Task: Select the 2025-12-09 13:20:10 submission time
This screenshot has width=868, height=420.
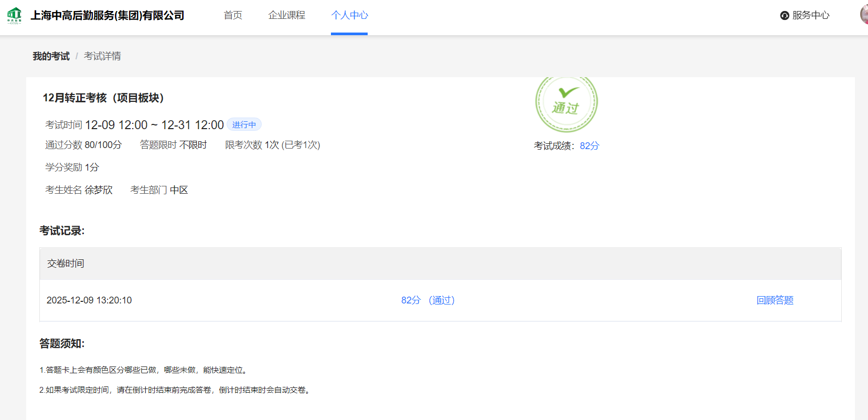Action: point(89,300)
